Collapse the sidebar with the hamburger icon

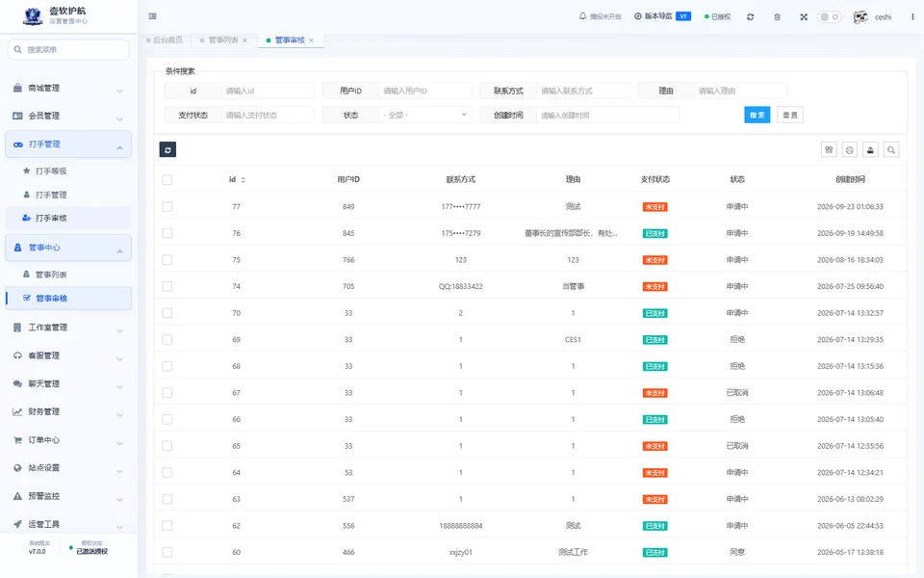pyautogui.click(x=153, y=16)
